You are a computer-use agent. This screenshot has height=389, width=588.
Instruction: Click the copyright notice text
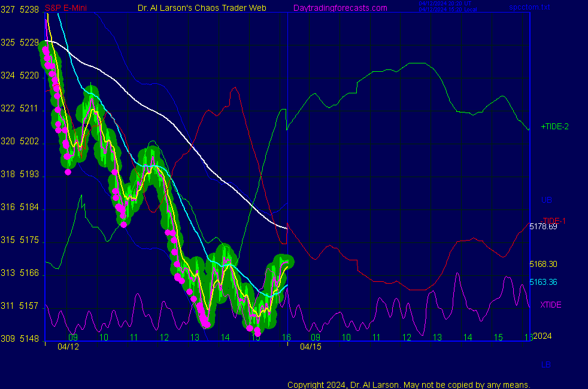tap(409, 385)
